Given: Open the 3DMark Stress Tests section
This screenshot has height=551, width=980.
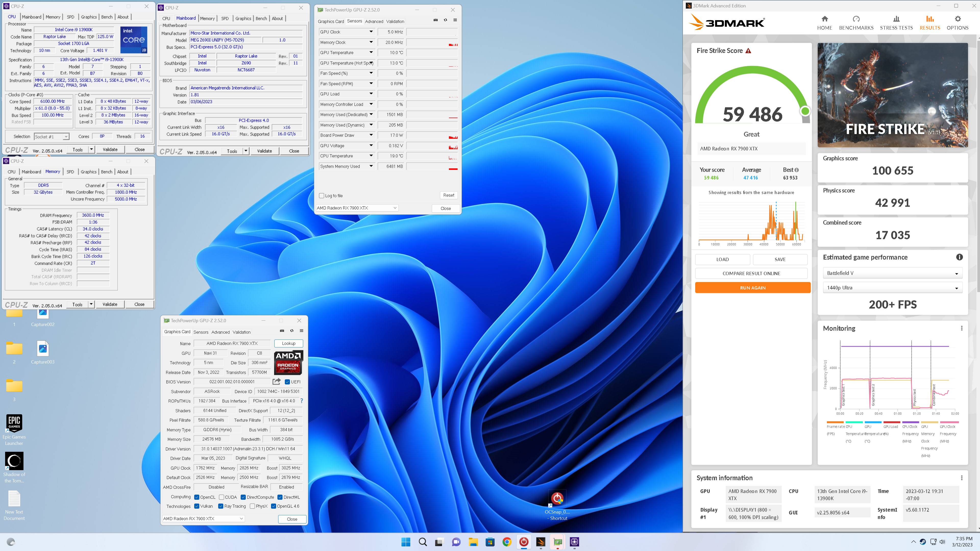Looking at the screenshot, I should [x=896, y=23].
